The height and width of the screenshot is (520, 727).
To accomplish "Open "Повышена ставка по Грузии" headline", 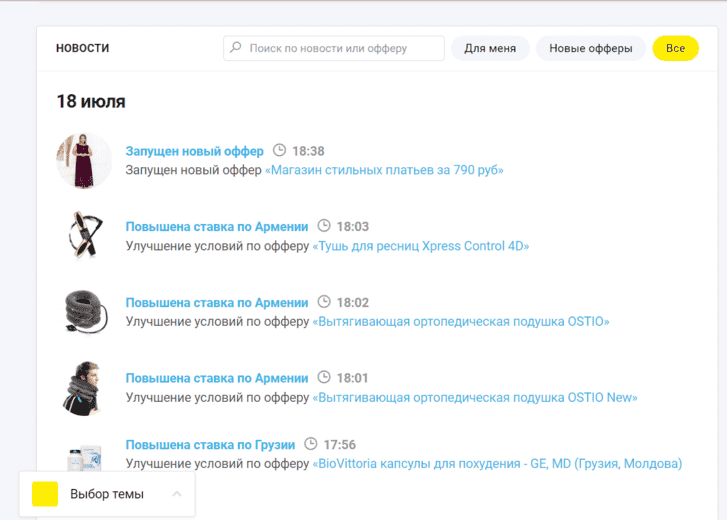I will 210,445.
